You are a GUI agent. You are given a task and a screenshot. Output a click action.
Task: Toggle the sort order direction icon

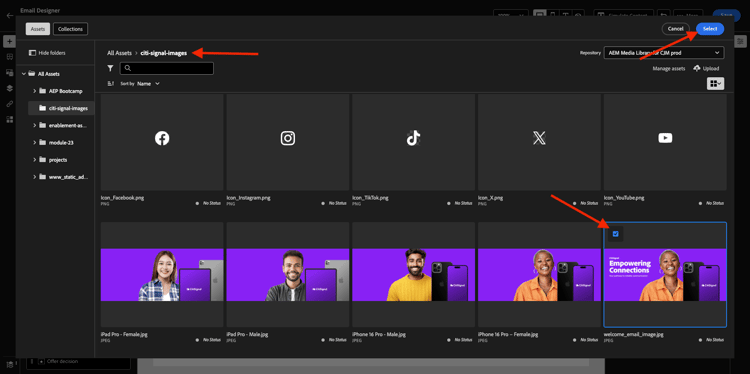[x=111, y=83]
